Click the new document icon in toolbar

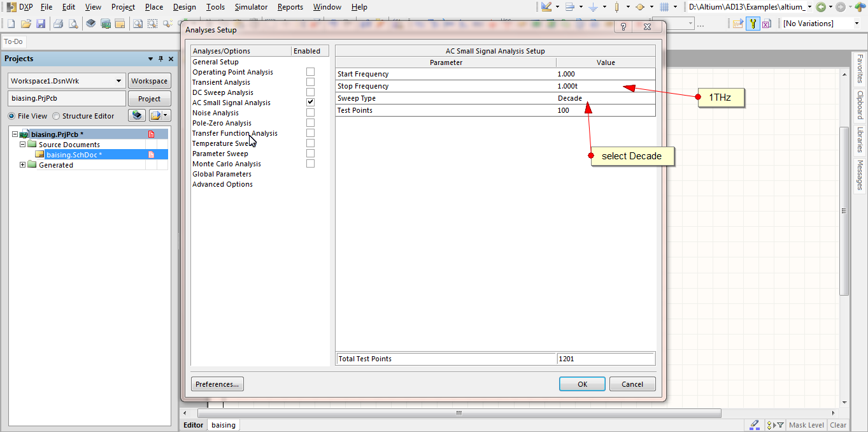11,24
